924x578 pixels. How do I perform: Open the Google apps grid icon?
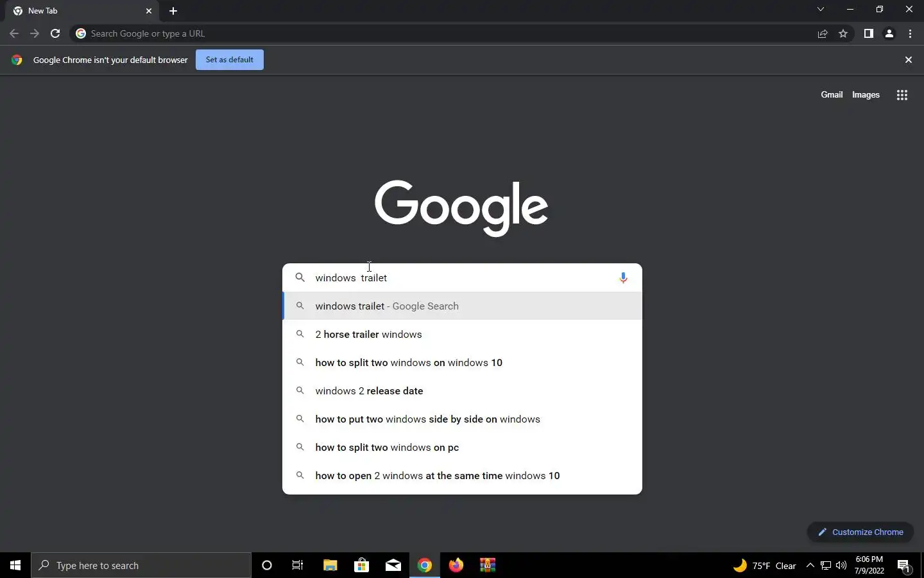point(902,95)
